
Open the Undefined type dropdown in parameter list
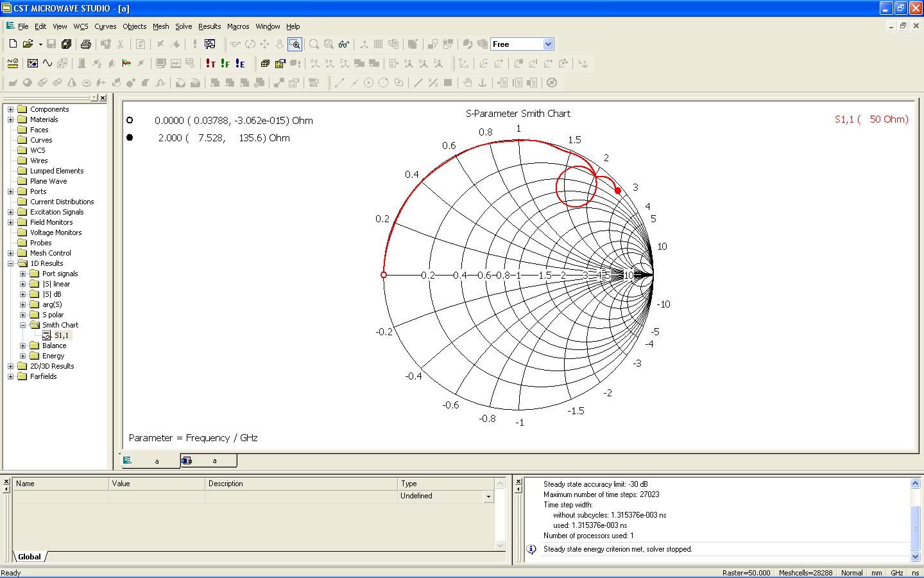click(x=488, y=496)
